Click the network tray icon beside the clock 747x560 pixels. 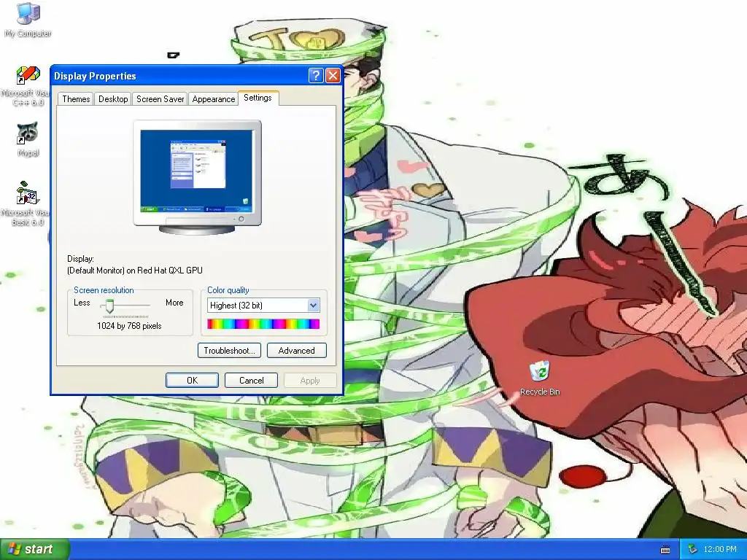[x=693, y=550]
